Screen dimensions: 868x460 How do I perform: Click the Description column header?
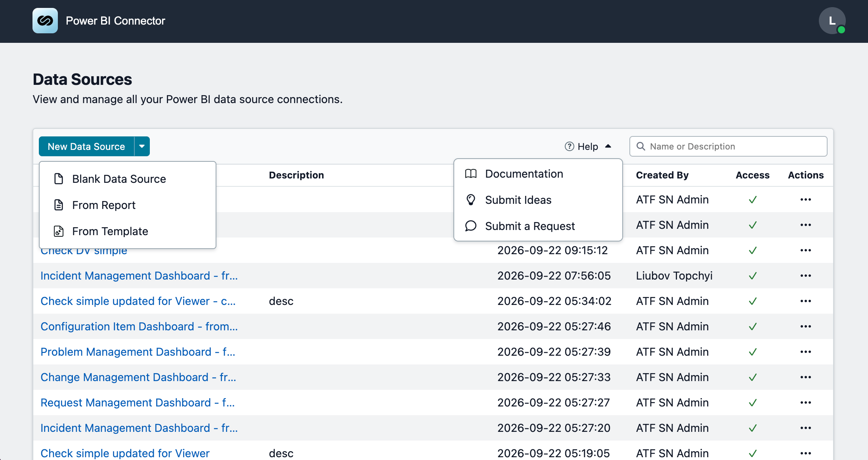(x=296, y=175)
